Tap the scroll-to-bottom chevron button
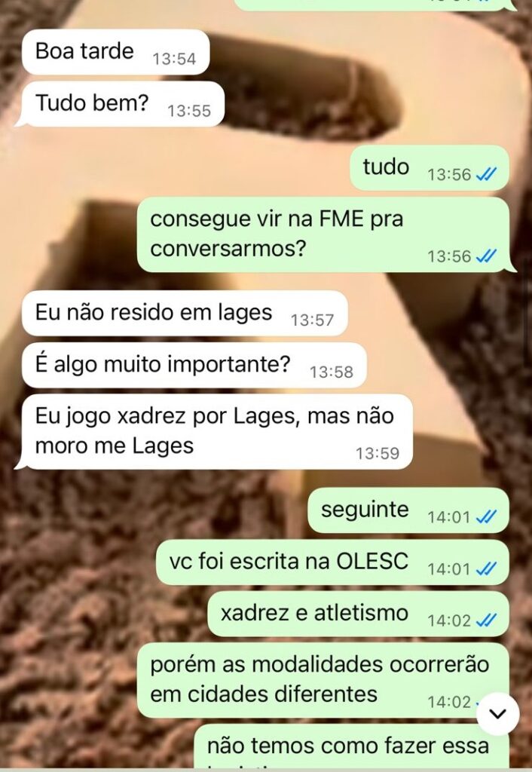The width and height of the screenshot is (532, 772). coord(498,713)
